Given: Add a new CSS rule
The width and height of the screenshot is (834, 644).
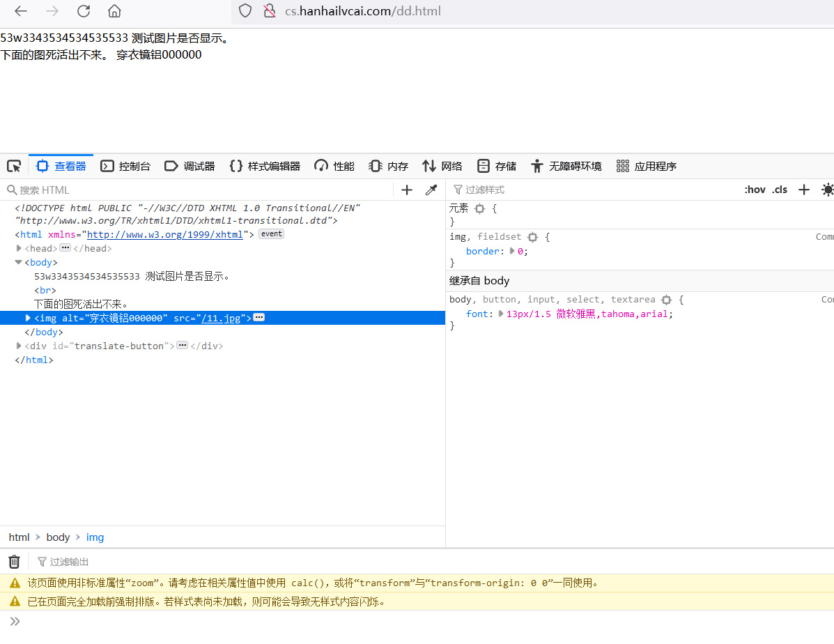Looking at the screenshot, I should 804,190.
